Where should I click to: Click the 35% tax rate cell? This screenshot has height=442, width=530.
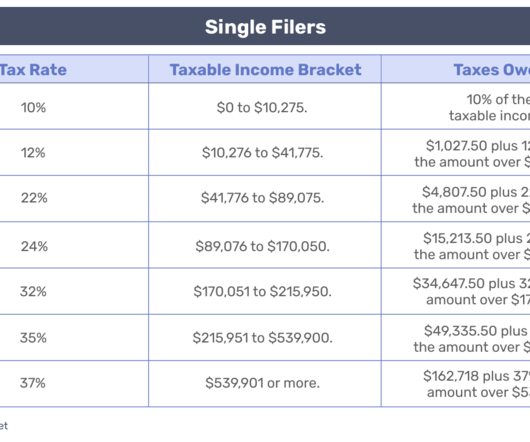point(74,338)
